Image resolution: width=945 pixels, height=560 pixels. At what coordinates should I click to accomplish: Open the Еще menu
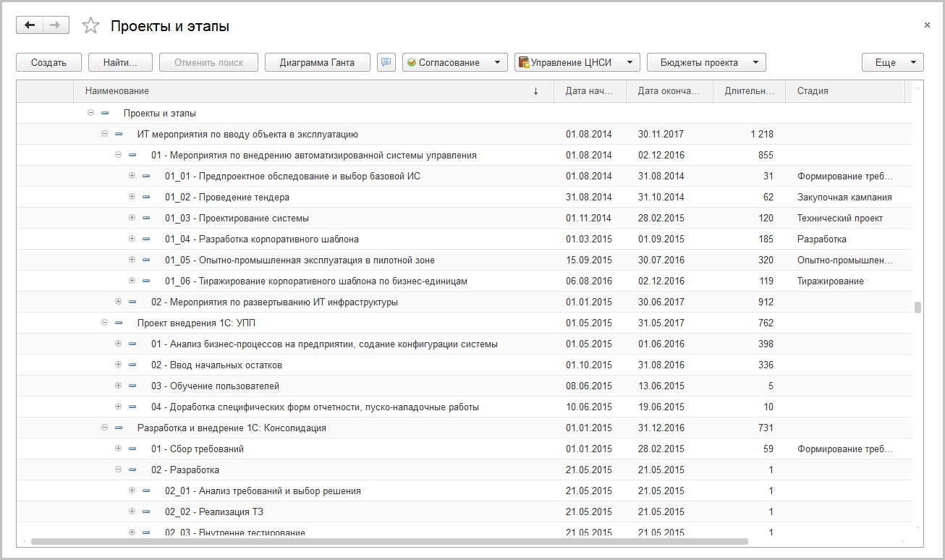coord(892,62)
